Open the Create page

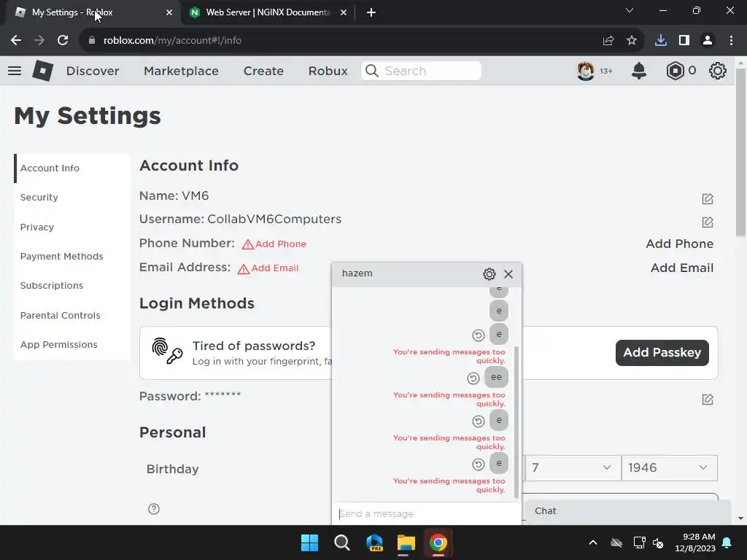click(263, 71)
